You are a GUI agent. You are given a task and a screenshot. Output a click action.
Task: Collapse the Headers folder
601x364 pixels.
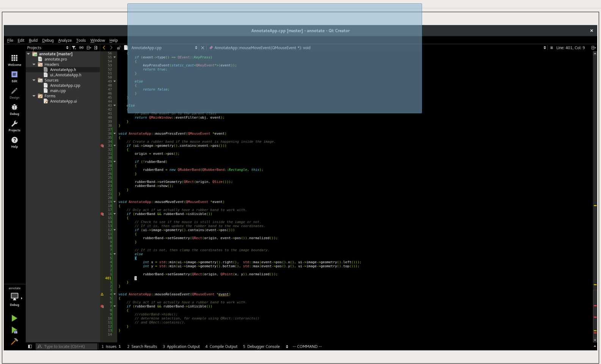pyautogui.click(x=34, y=64)
